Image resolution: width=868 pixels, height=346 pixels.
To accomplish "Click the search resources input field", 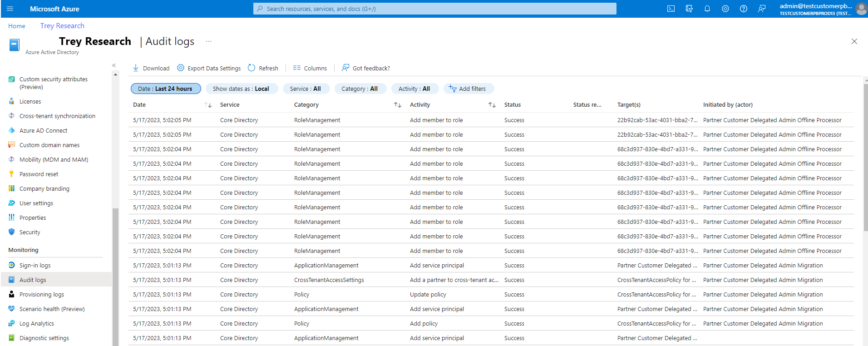I will (x=435, y=9).
